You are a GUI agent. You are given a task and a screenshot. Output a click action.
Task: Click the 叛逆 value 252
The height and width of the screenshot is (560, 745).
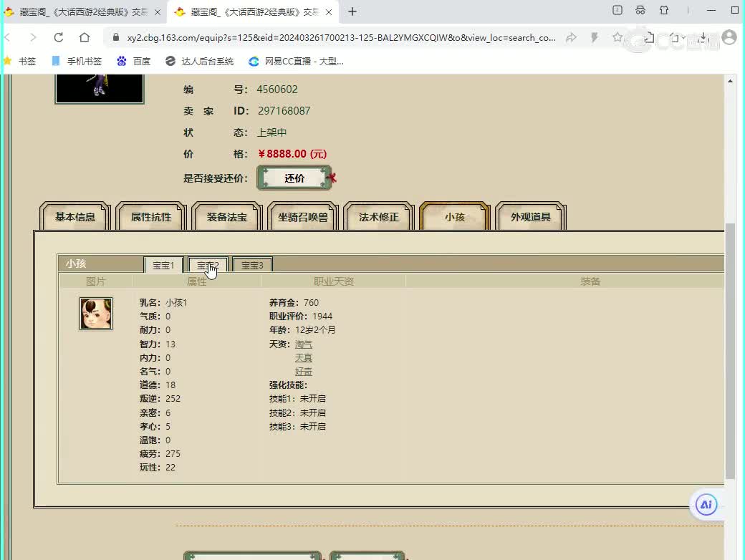pos(173,399)
